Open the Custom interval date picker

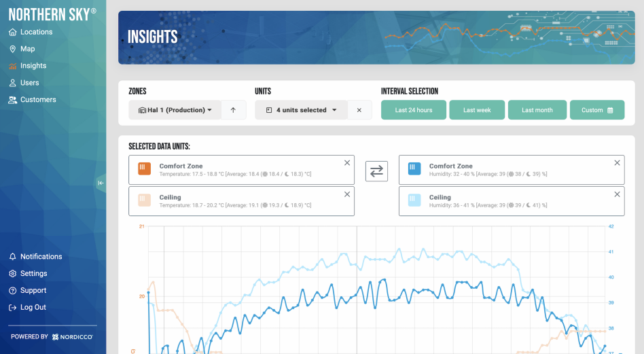tap(597, 110)
